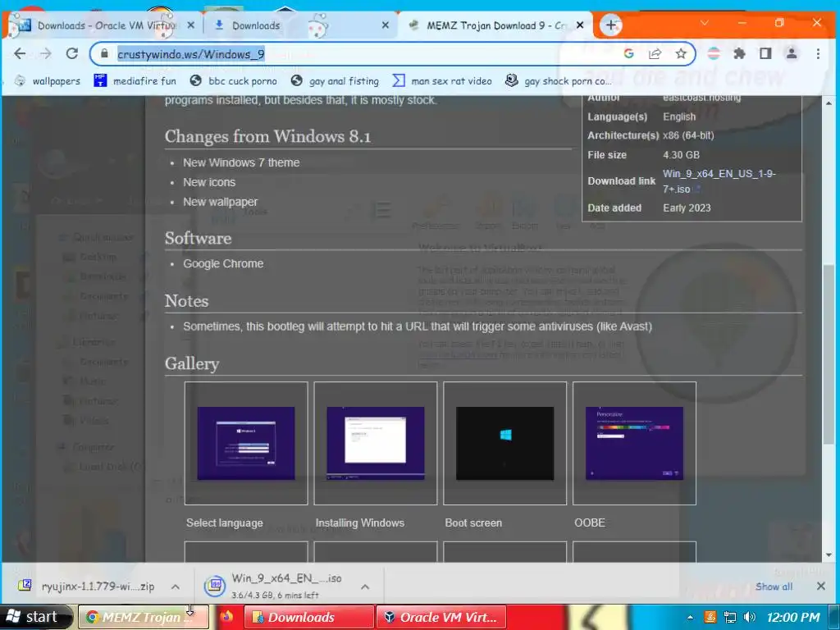
Task: Click the volume speaker tray icon
Action: click(750, 617)
